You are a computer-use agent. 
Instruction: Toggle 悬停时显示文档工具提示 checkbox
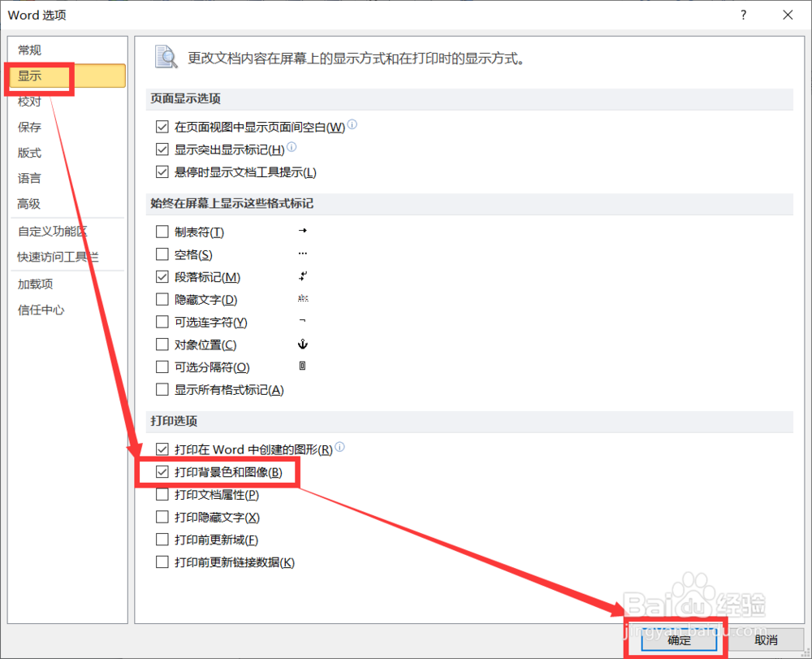[162, 171]
